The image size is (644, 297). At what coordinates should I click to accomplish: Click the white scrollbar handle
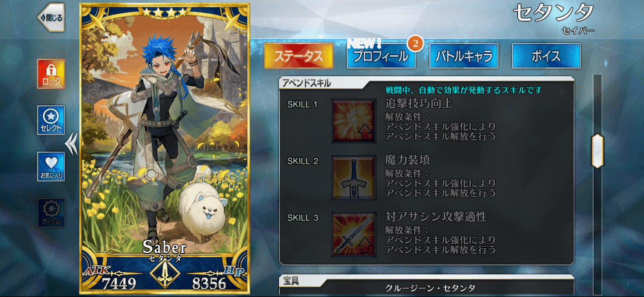(x=597, y=151)
